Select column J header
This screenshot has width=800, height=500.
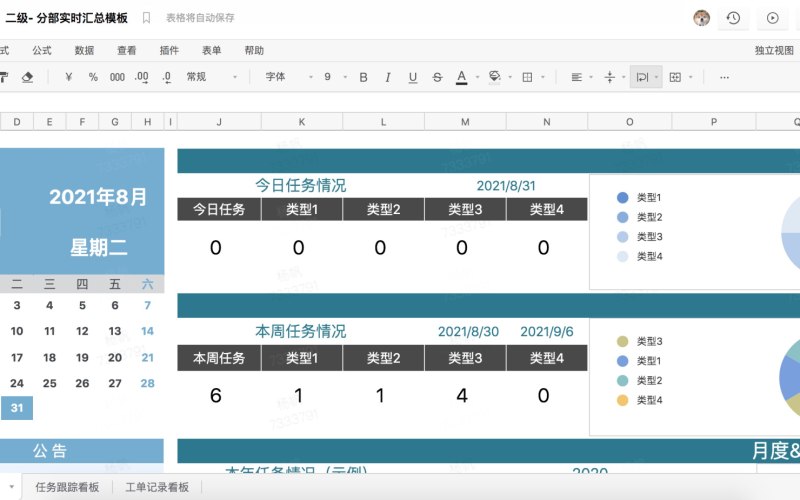(219, 122)
